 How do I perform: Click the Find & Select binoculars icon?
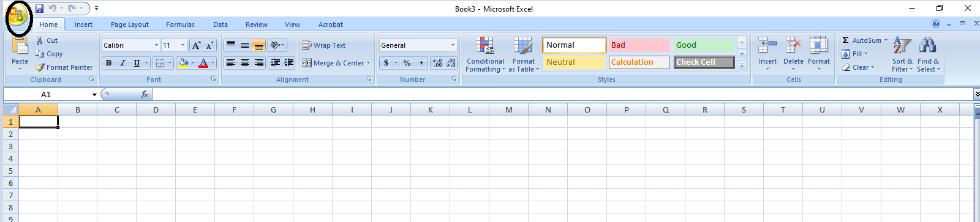[x=928, y=45]
